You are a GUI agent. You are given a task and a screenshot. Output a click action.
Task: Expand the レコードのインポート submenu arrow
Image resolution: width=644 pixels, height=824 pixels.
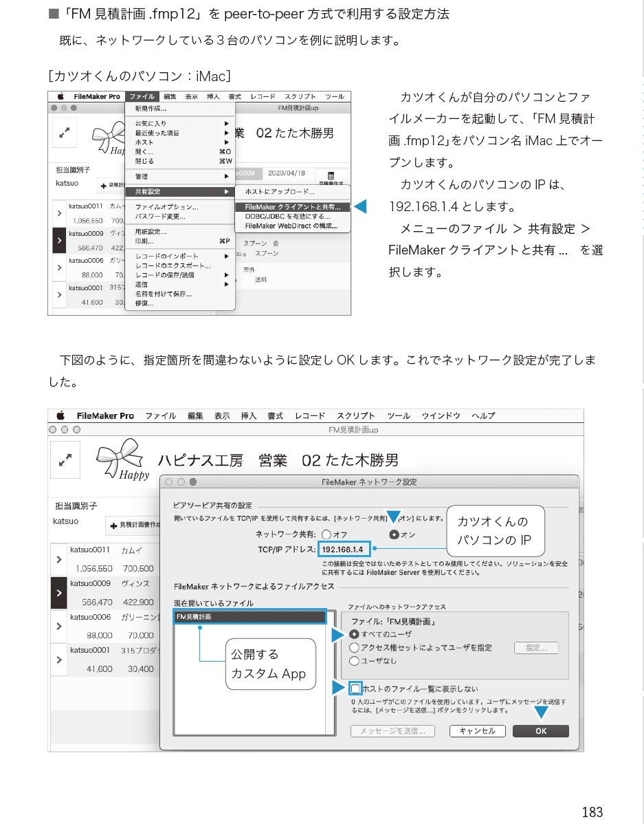(x=226, y=257)
